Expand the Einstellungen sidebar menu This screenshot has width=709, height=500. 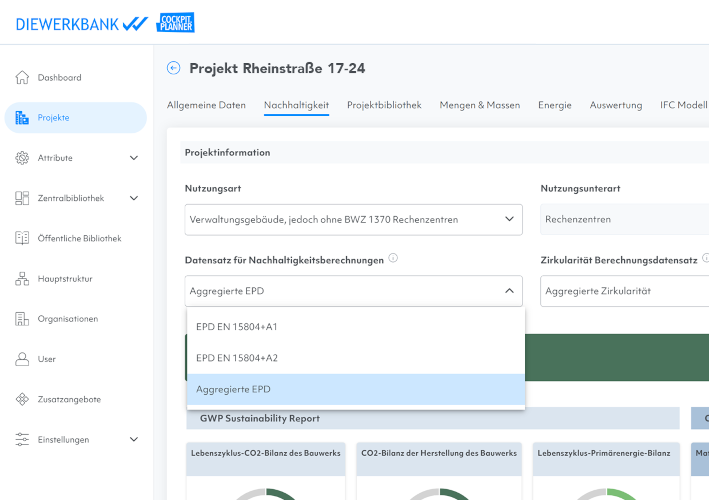pyautogui.click(x=134, y=439)
